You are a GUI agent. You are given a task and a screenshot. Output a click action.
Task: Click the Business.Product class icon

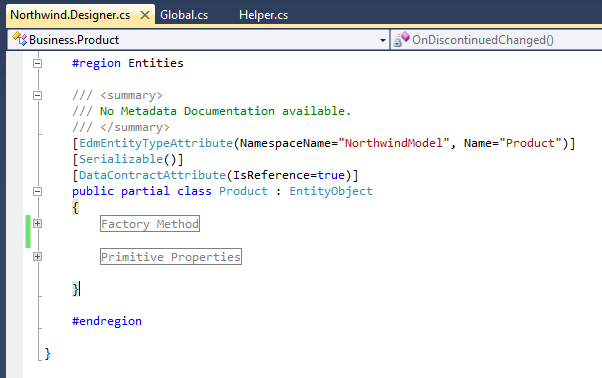(x=20, y=39)
